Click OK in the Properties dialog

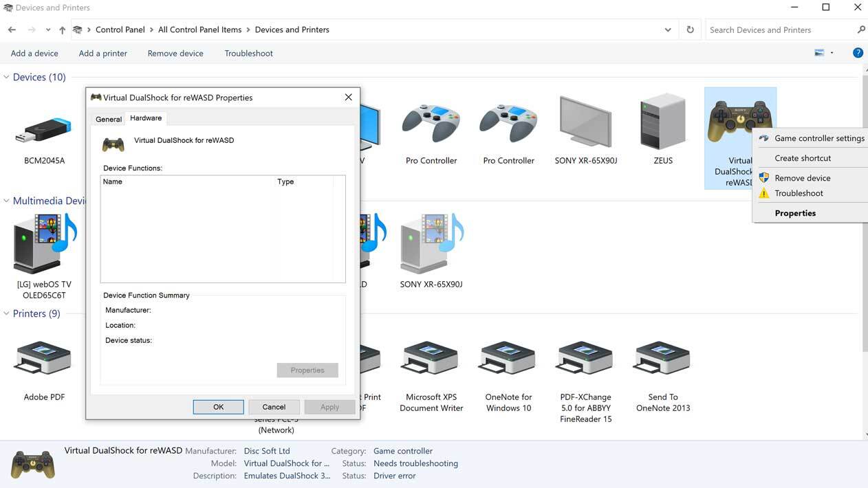[x=218, y=407]
